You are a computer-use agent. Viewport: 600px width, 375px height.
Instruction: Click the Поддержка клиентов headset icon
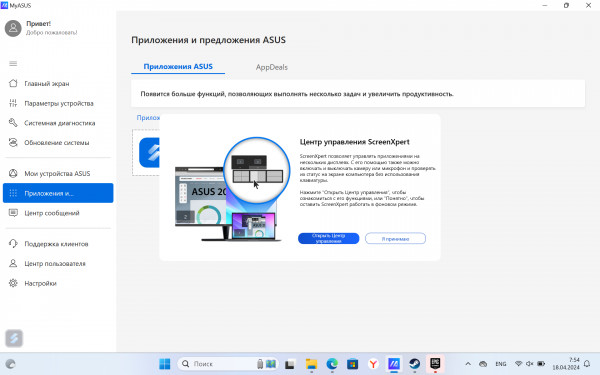(13, 244)
